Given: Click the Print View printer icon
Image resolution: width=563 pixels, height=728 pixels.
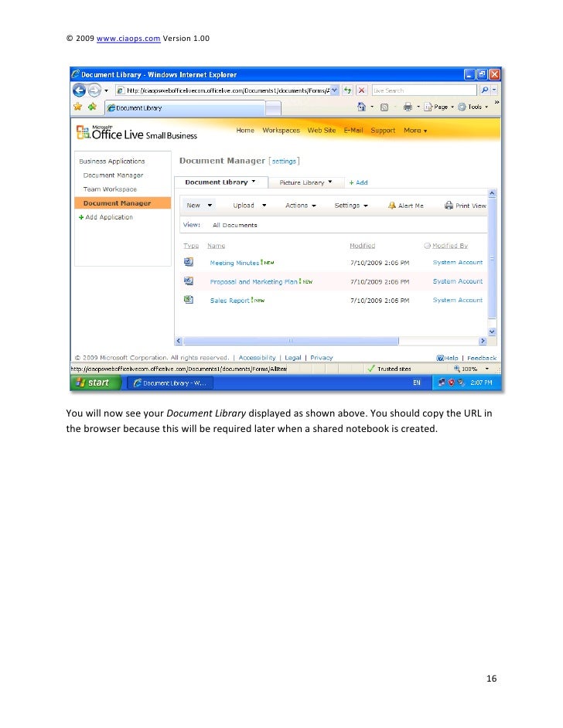Looking at the screenshot, I should pyautogui.click(x=449, y=206).
